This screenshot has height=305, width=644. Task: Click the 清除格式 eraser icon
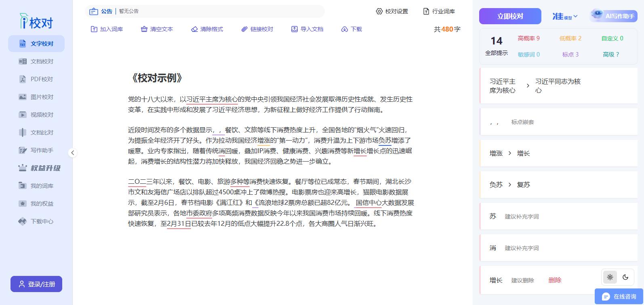click(x=194, y=29)
